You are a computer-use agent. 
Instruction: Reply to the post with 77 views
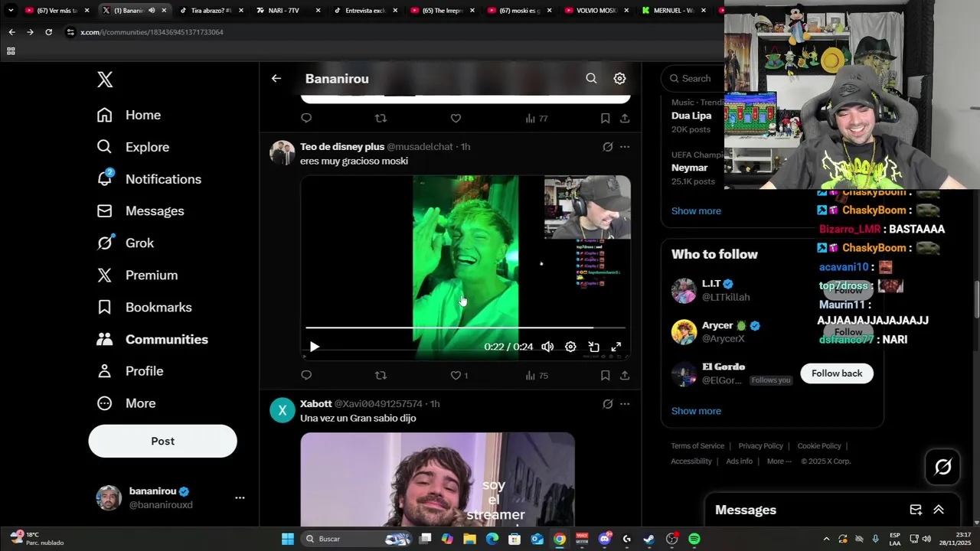(306, 118)
